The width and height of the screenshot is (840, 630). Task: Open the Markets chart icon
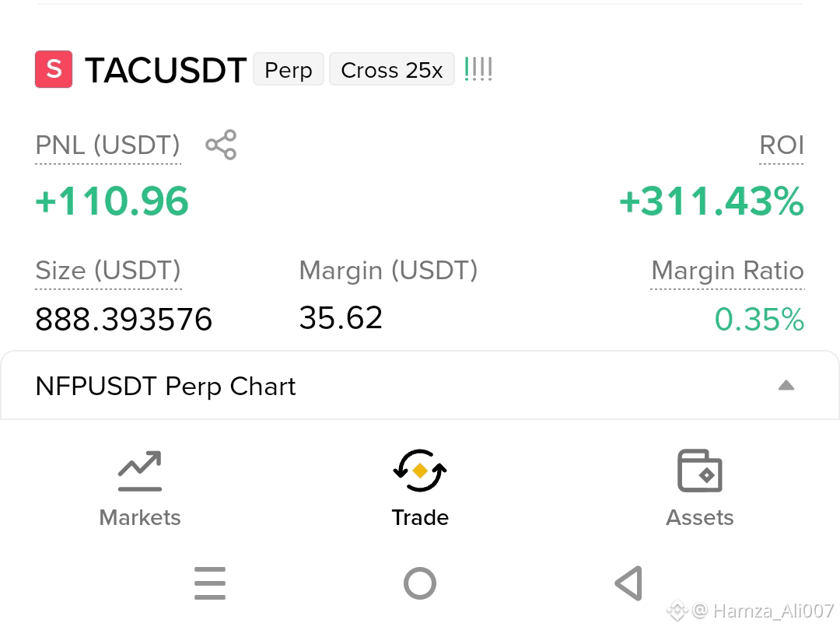click(x=140, y=471)
